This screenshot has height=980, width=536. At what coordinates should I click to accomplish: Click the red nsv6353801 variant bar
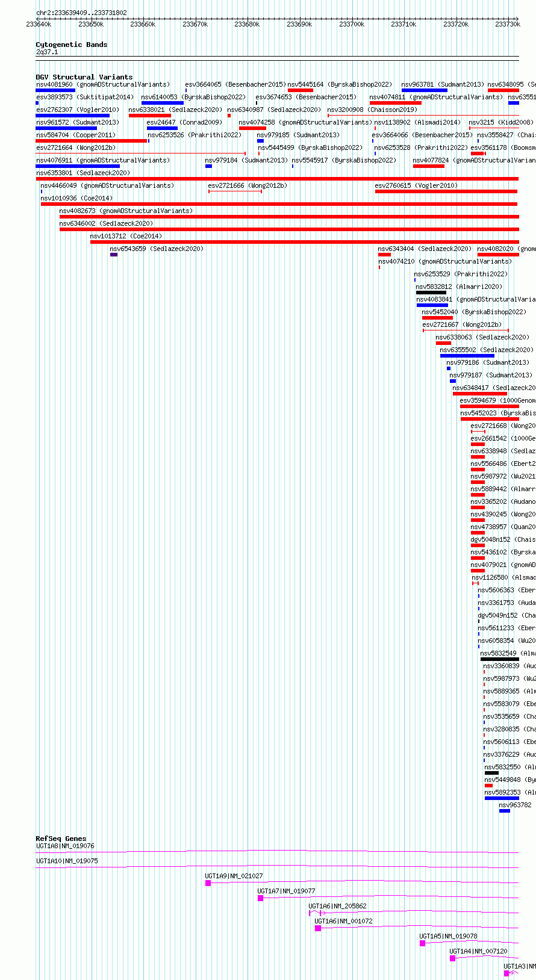pyautogui.click(x=277, y=179)
